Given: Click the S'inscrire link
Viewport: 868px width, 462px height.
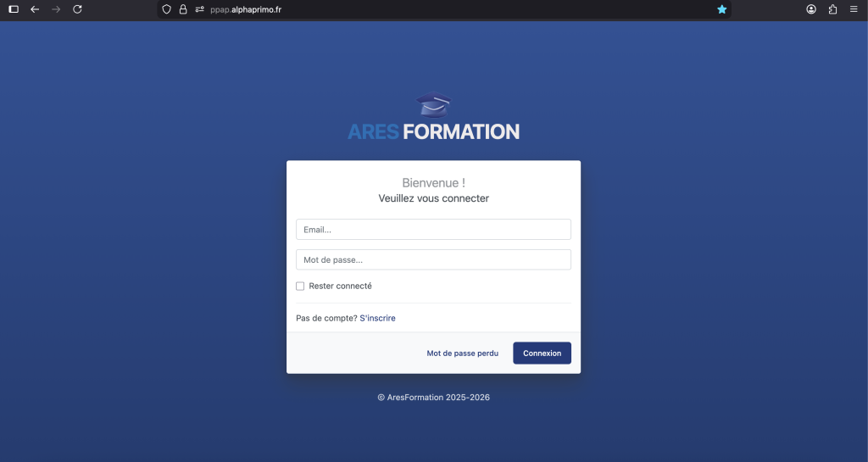Looking at the screenshot, I should point(377,319).
